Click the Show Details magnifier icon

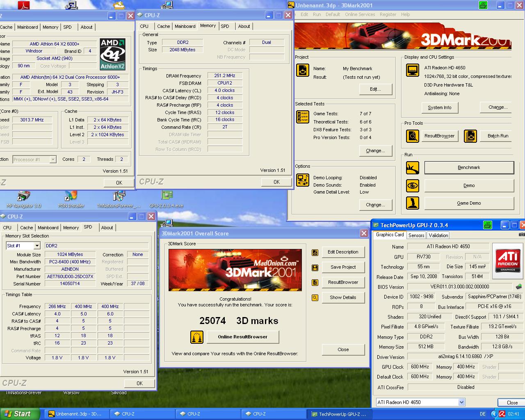tap(315, 298)
